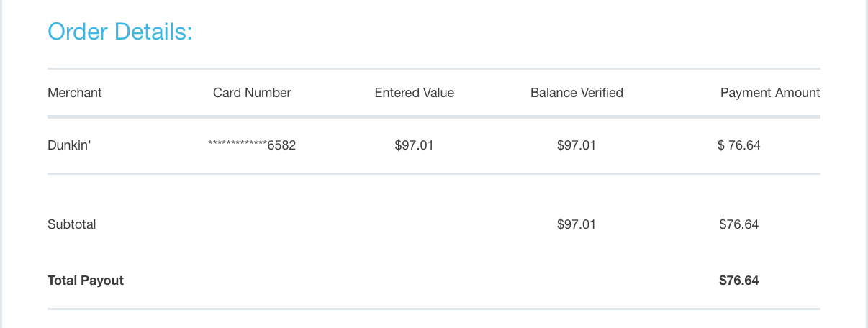Click the Dunkin' row balance verified $97.01
Screen dimensions: 868x328
[577, 145]
